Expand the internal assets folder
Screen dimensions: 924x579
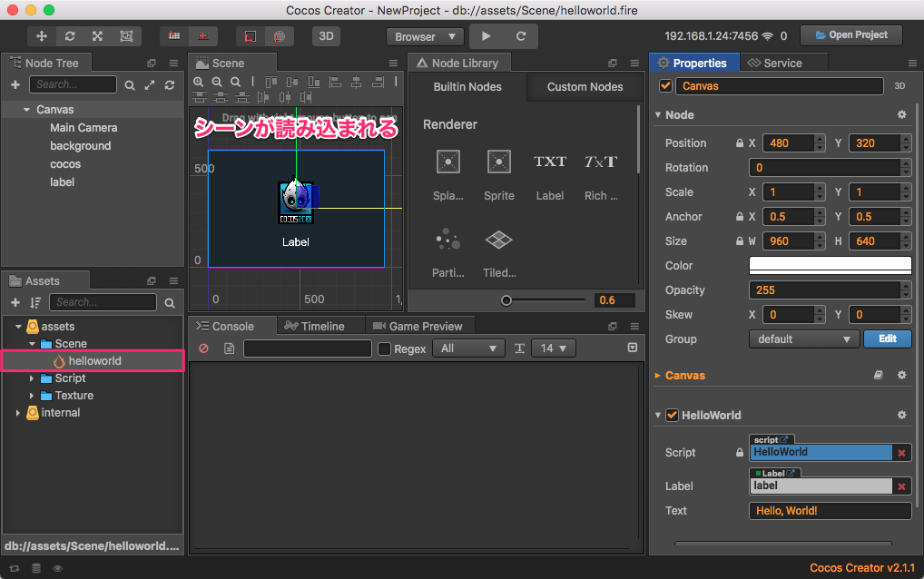click(x=18, y=413)
